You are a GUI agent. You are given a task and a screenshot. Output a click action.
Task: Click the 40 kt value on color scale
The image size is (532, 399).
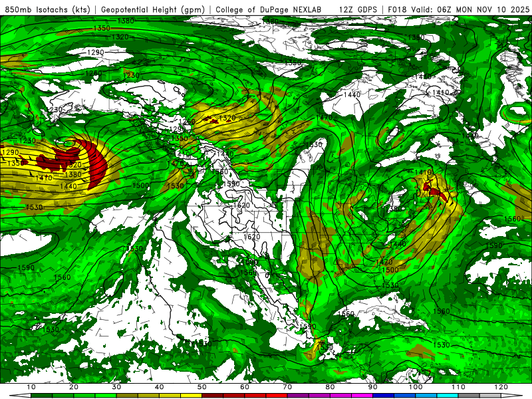tap(159, 387)
